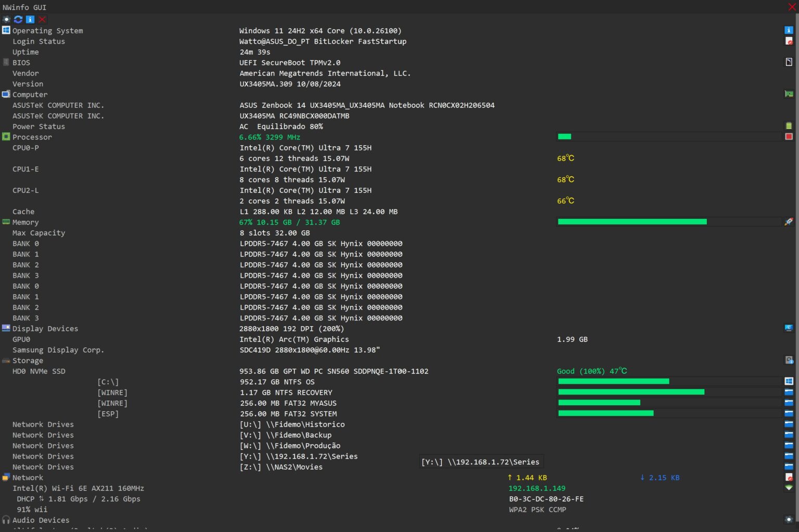Click the PCI card icon on the Computer row
799x532 pixels.
click(789, 94)
